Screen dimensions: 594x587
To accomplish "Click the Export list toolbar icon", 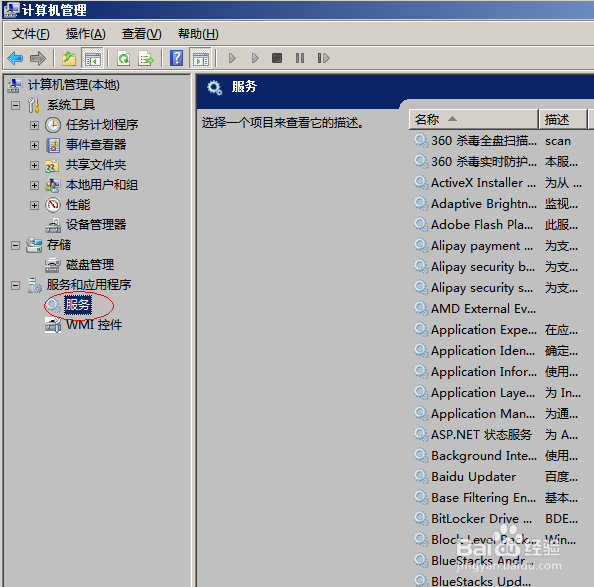I will [146, 58].
